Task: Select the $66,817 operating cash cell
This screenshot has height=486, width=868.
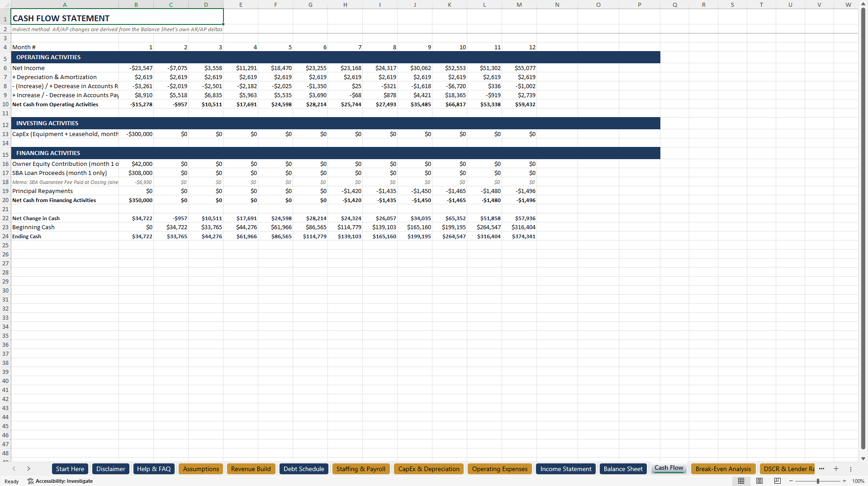Action: (x=450, y=104)
